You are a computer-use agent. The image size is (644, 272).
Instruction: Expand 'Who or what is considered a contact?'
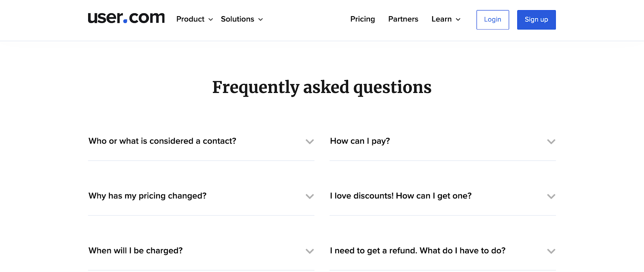pos(309,142)
